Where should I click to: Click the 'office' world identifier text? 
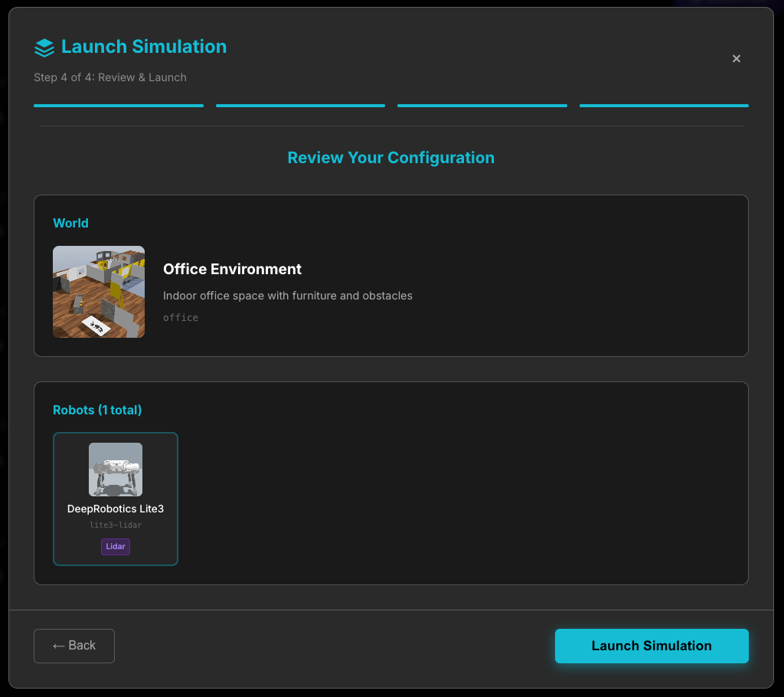click(x=181, y=317)
